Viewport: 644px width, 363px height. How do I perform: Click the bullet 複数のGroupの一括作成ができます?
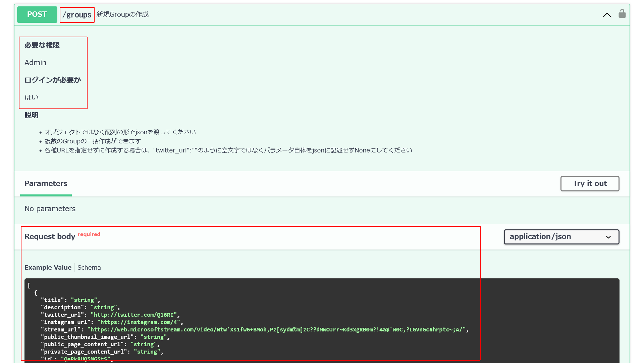(93, 141)
